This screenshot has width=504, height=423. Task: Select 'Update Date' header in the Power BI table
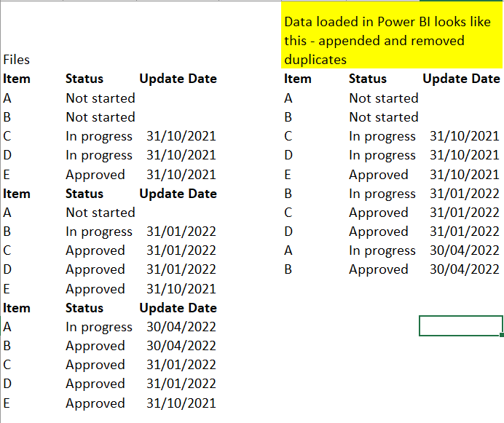(x=461, y=79)
